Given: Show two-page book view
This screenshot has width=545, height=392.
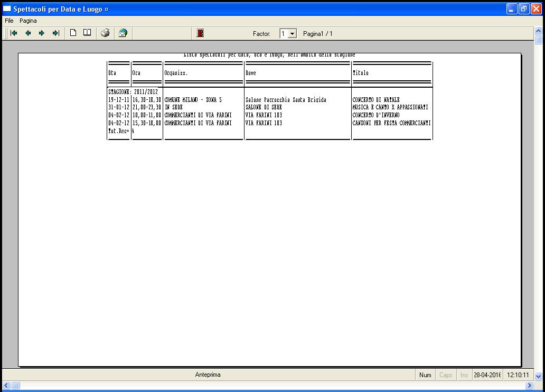Looking at the screenshot, I should click(x=87, y=33).
